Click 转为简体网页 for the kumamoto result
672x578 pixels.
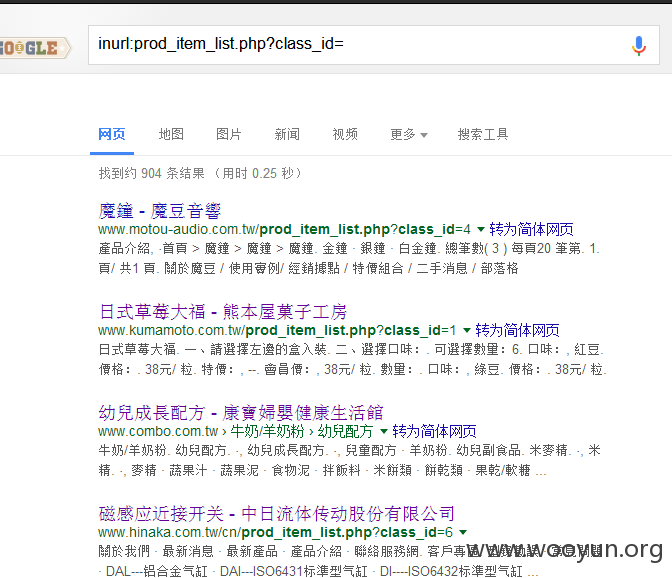pos(517,330)
